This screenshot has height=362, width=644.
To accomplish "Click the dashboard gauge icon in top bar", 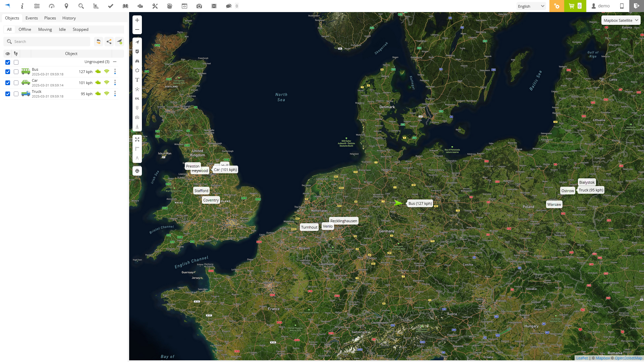I will tap(52, 6).
